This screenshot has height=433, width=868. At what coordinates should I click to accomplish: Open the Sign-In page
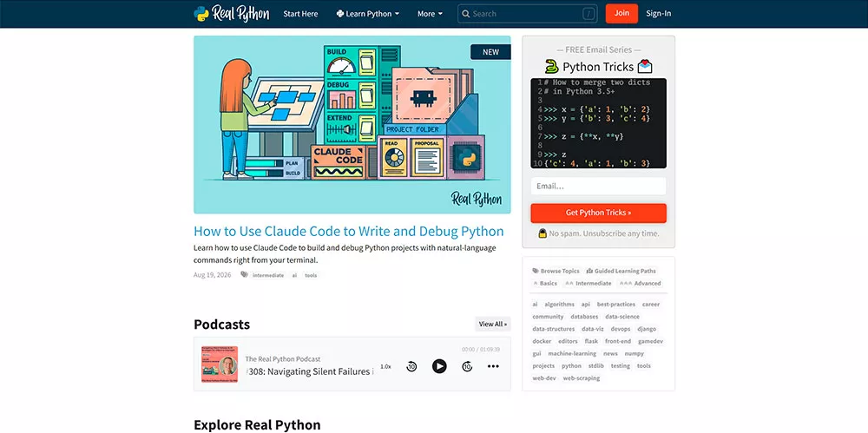[659, 14]
